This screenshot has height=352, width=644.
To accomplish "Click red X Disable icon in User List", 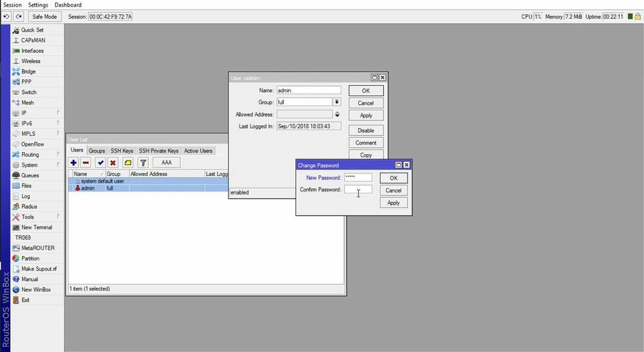I will tap(113, 163).
